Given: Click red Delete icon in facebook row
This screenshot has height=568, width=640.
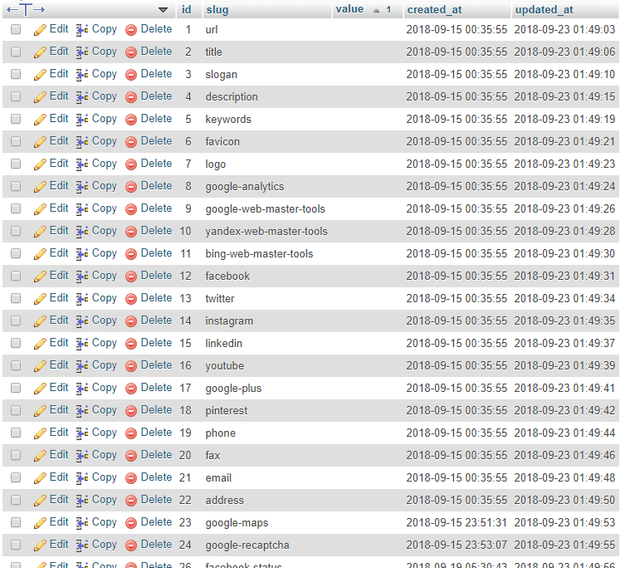Looking at the screenshot, I should click(x=131, y=277).
